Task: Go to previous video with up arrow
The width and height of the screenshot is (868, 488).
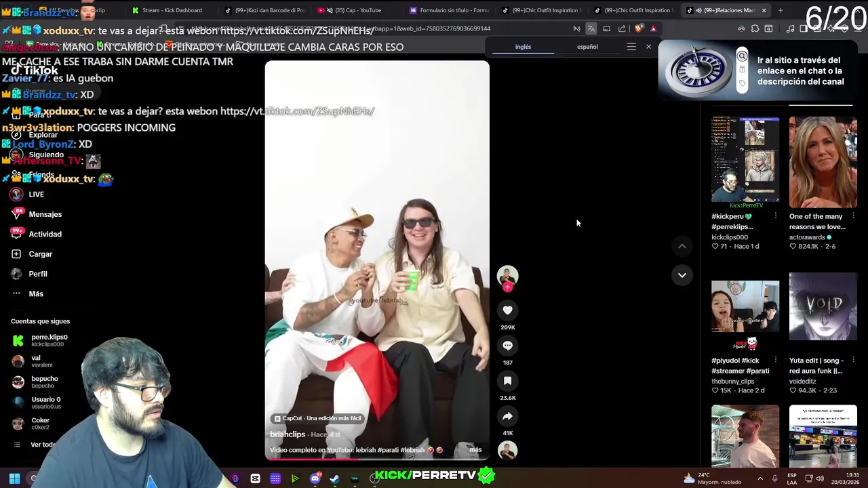Action: pyautogui.click(x=682, y=247)
